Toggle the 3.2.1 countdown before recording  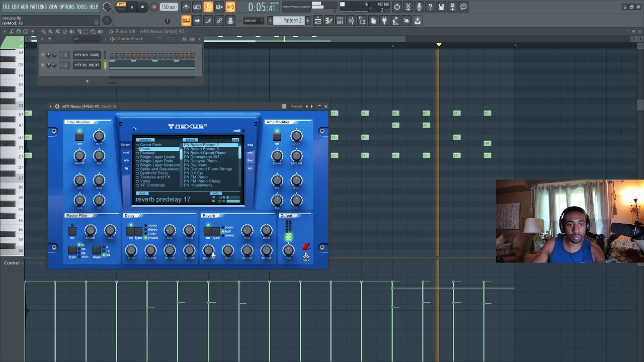208,7
